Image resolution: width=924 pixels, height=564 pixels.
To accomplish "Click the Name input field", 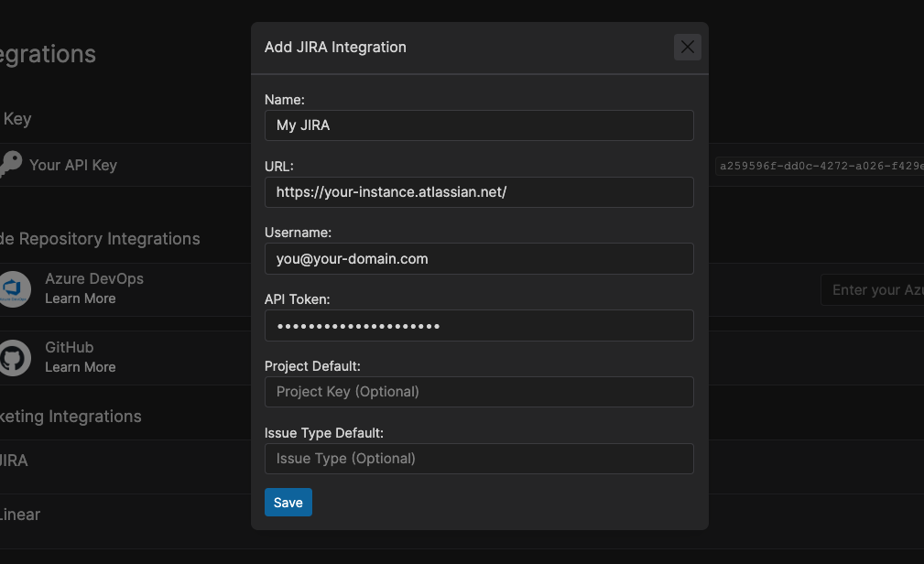I will 479,125.
